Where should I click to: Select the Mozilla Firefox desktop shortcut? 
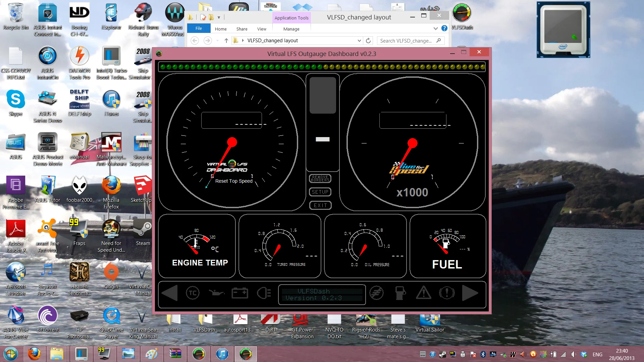(111, 193)
